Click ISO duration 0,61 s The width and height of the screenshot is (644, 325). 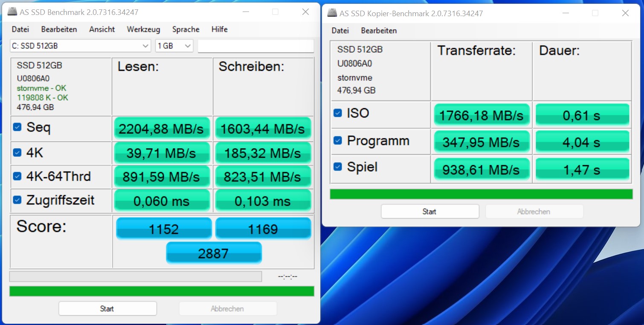pos(582,115)
